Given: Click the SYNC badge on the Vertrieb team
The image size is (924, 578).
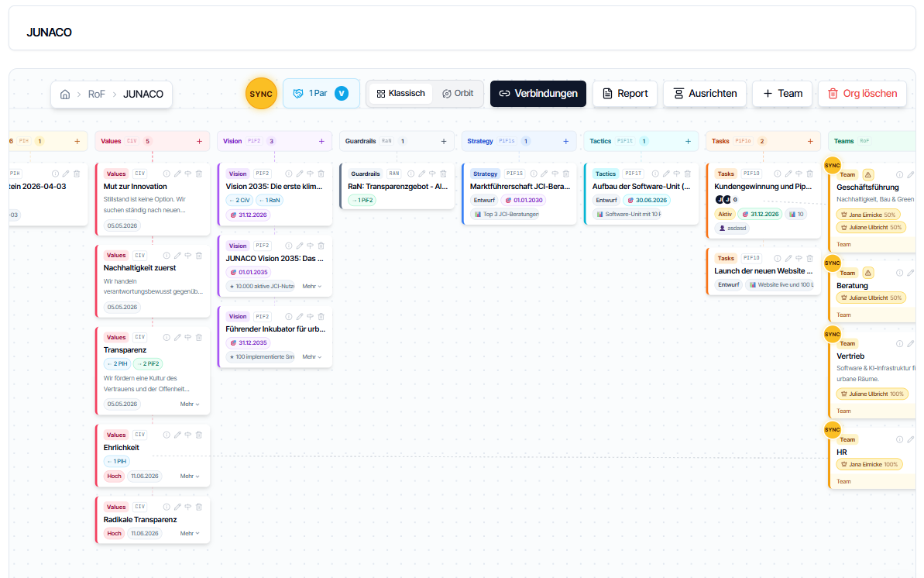Looking at the screenshot, I should 832,335.
